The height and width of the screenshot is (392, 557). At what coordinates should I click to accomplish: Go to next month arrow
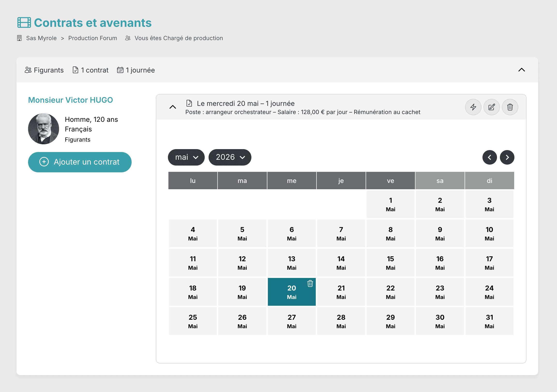[x=507, y=158]
